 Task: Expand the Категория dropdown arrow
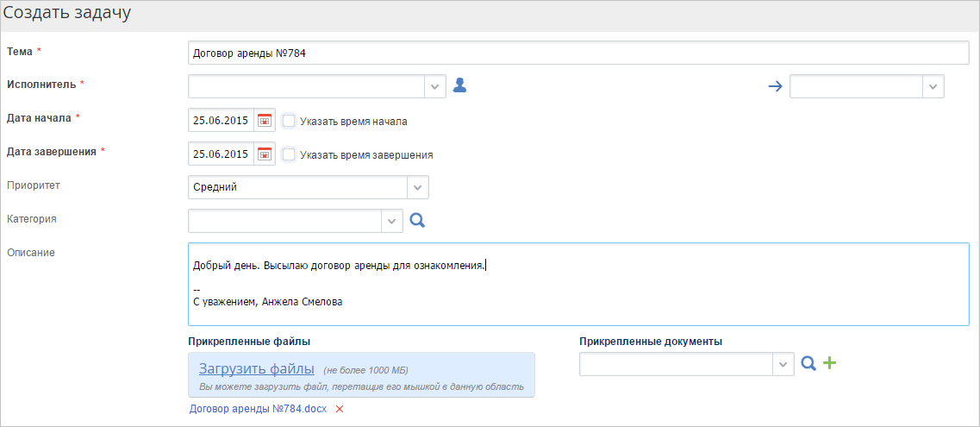[x=392, y=221]
